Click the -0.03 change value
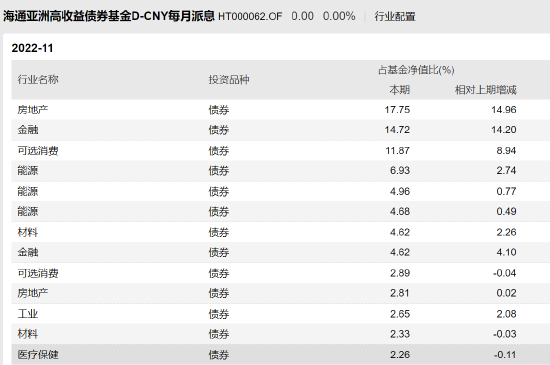Screen dimensions: 550x365 [x=504, y=334]
